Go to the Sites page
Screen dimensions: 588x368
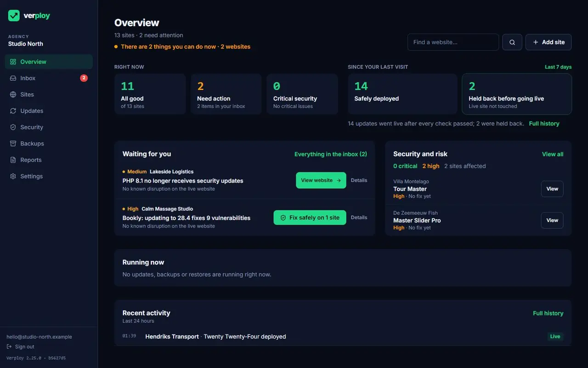49,94
